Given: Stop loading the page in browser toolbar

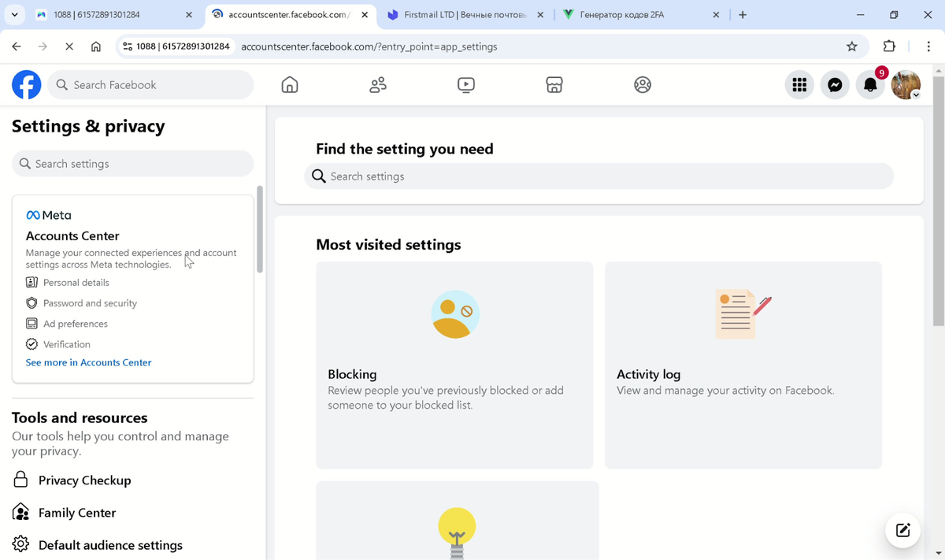Looking at the screenshot, I should click(69, 46).
